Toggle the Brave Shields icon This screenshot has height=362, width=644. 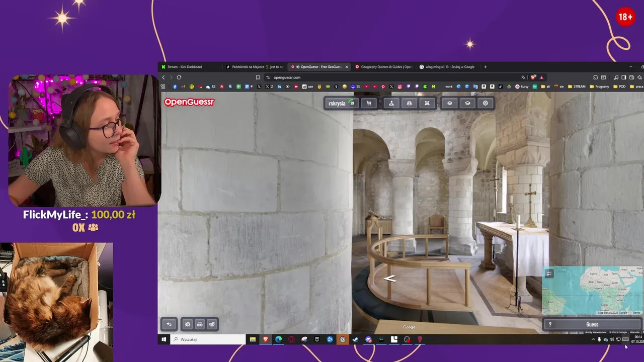(533, 77)
